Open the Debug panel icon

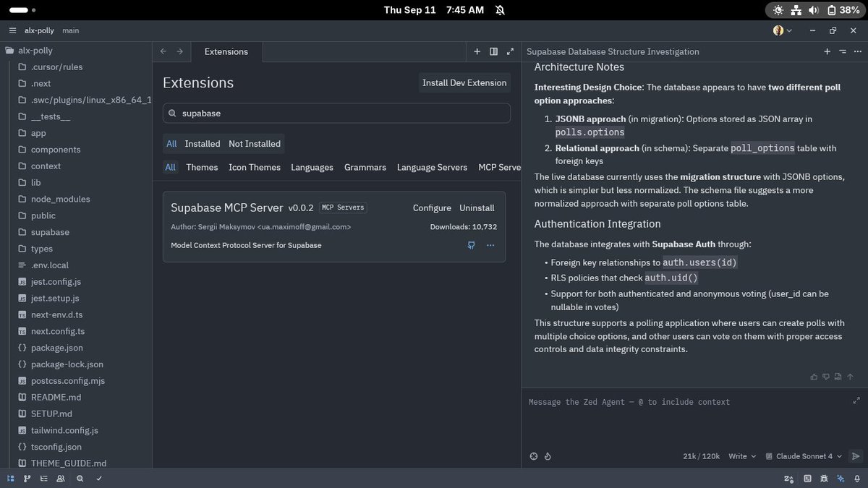click(823, 479)
